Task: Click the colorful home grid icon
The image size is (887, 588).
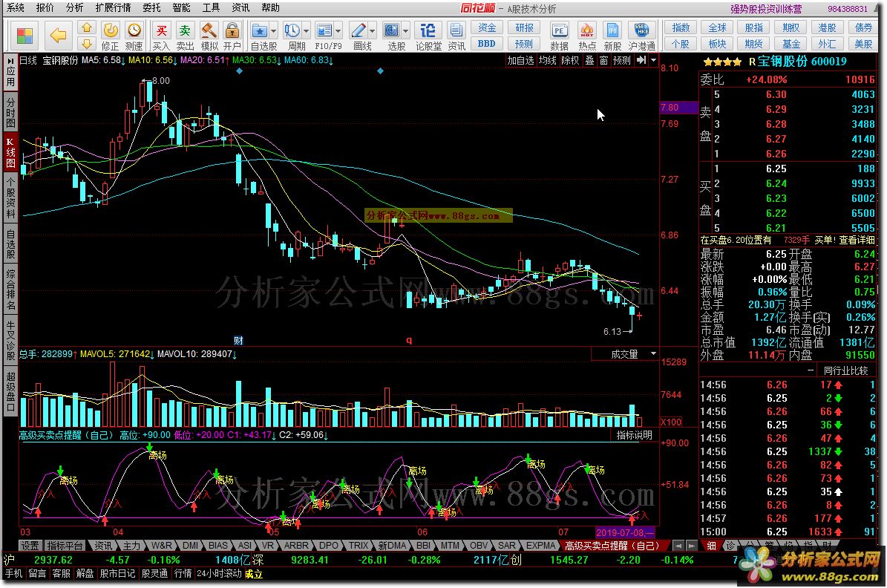Action: click(x=25, y=36)
